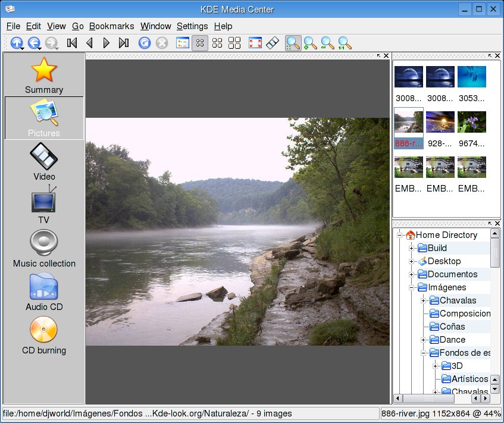Click the displayed river photo
This screenshot has height=423, width=504.
[237, 231]
